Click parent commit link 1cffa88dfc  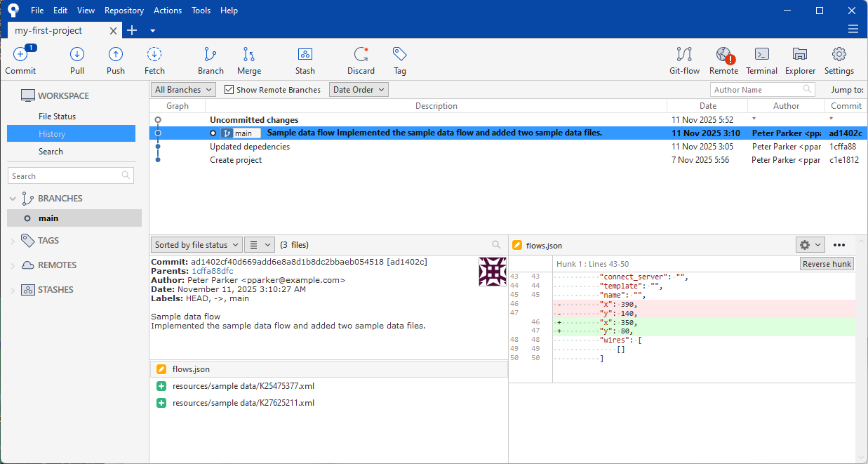pyautogui.click(x=213, y=271)
